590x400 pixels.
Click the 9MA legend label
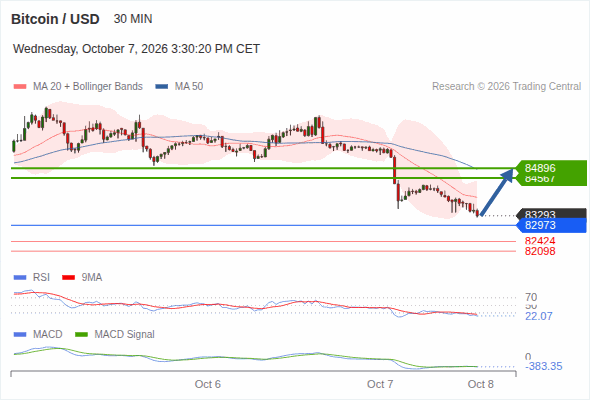pos(92,278)
